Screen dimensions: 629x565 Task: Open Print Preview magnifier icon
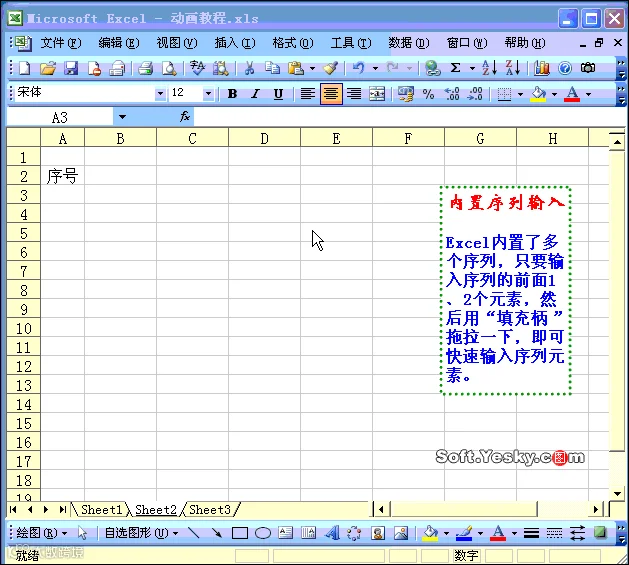click(x=169, y=68)
